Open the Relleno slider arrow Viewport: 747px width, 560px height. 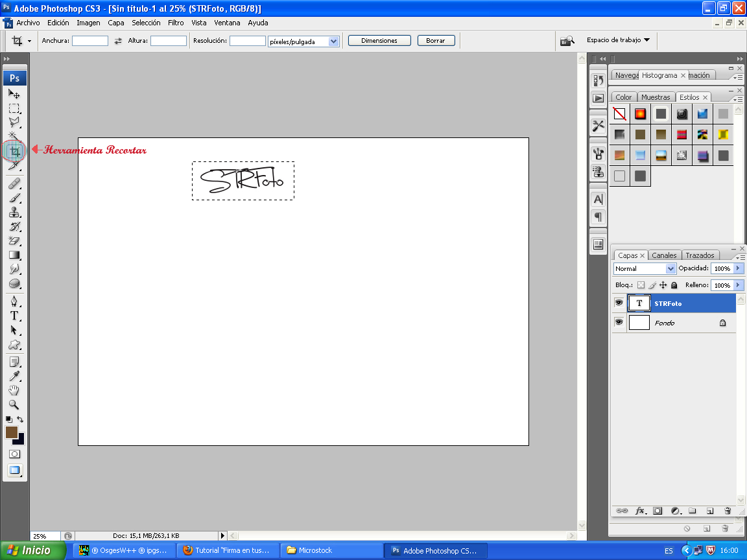pyautogui.click(x=738, y=285)
